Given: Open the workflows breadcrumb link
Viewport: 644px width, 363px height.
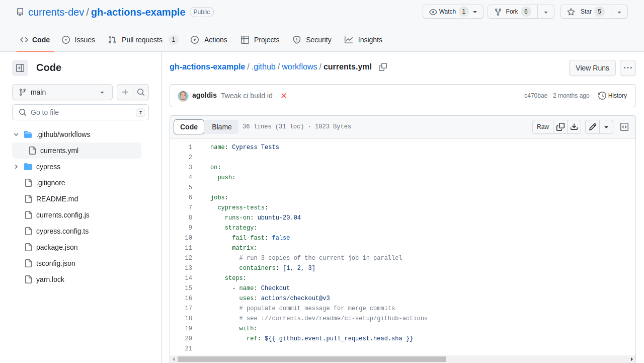Looking at the screenshot, I should pos(299,67).
